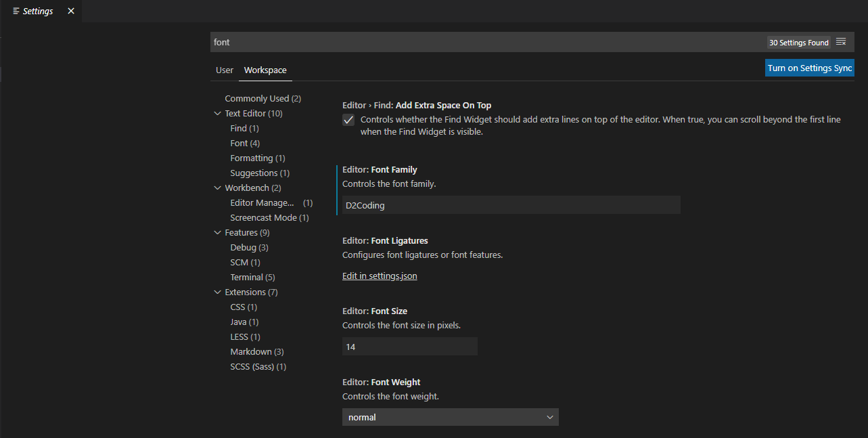Click the Font Family input with D2Coding
The width and height of the screenshot is (868, 438).
[x=511, y=205]
